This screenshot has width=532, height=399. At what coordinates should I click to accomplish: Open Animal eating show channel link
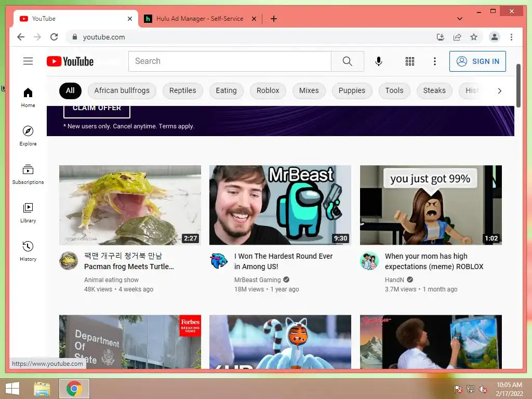point(111,280)
